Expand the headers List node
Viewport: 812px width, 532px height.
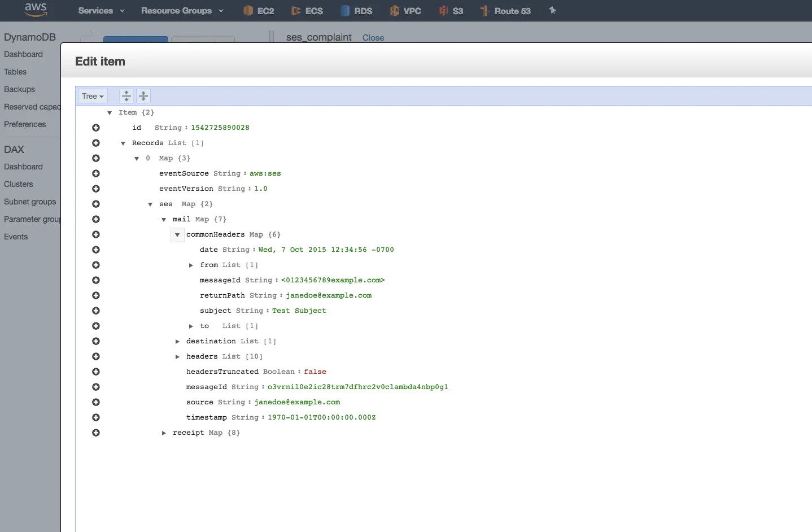(x=177, y=357)
